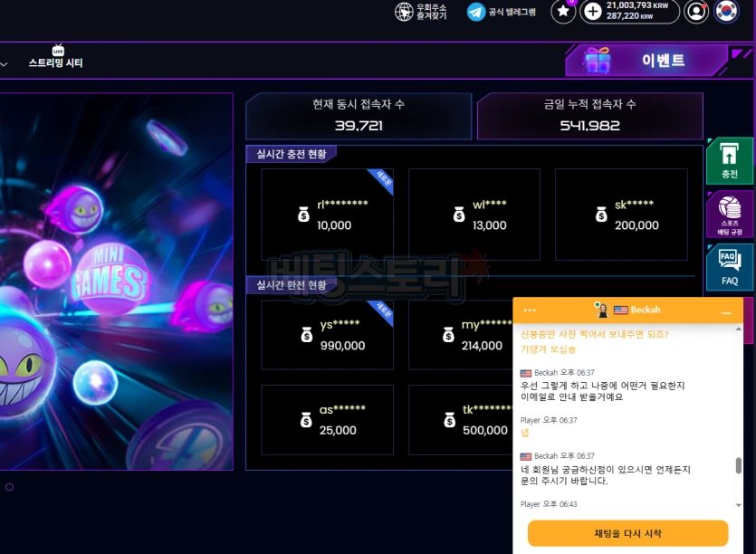Image resolution: width=756 pixels, height=554 pixels.
Task: Open the user profile icon
Action: coord(696,12)
